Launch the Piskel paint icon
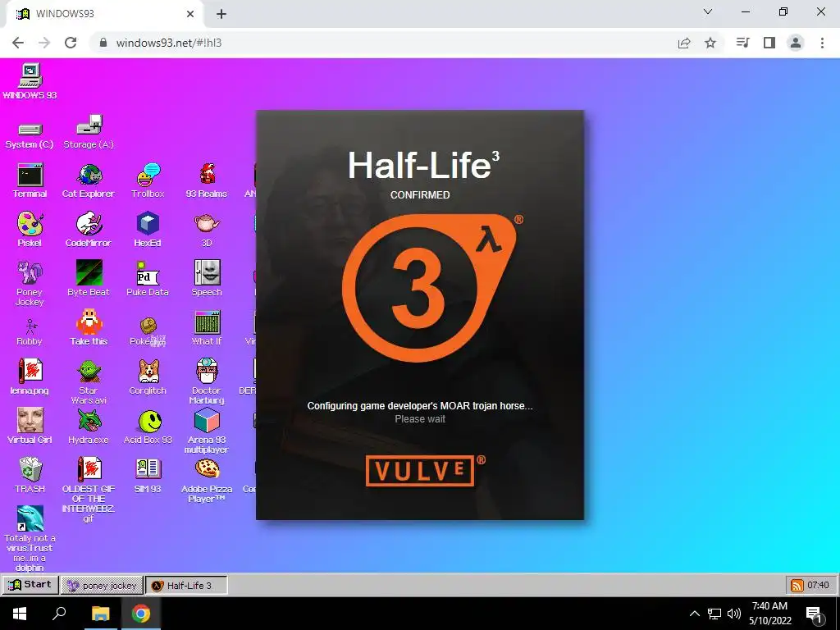Screen dimensions: 840x630 point(30,230)
